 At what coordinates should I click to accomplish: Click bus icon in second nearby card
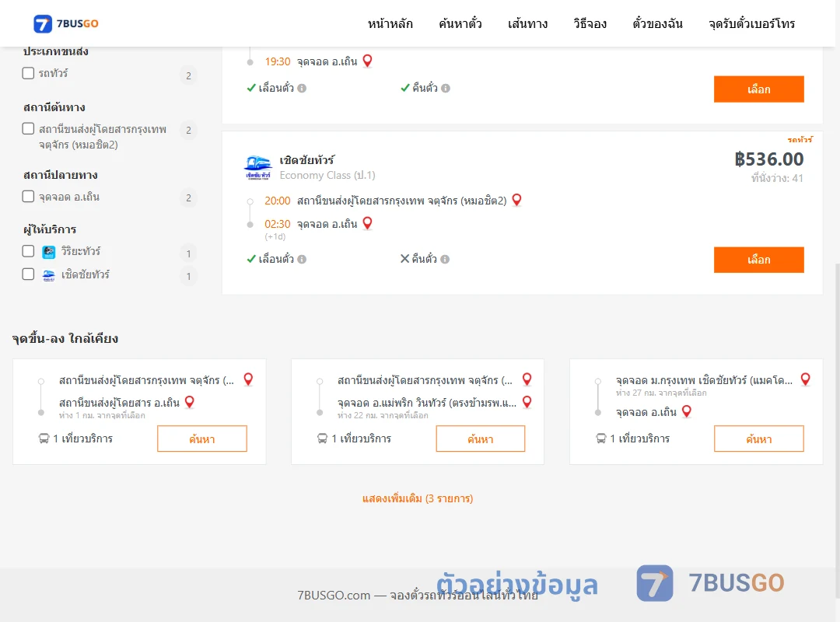323,439
